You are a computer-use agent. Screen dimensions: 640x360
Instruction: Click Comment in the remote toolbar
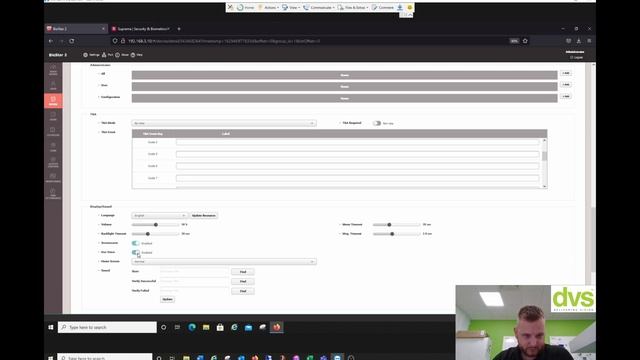click(383, 7)
